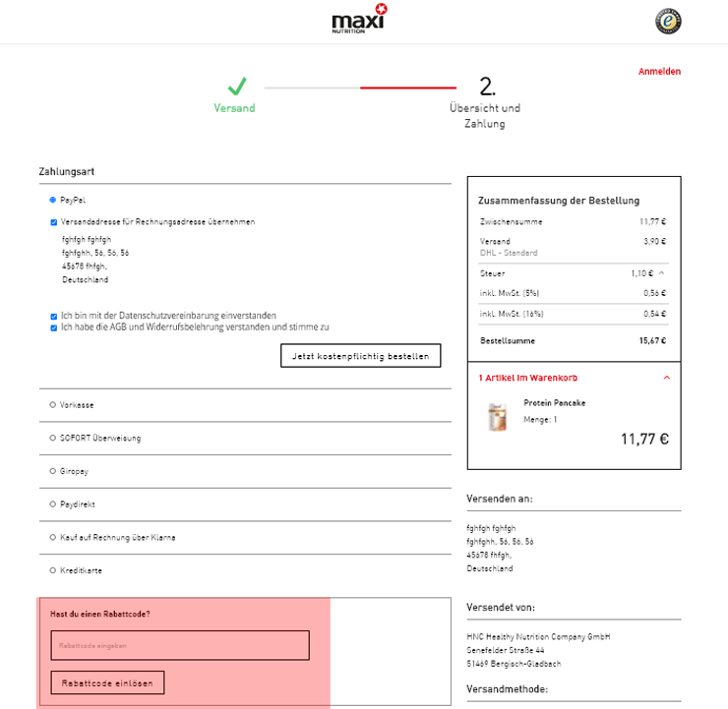728x709 pixels.
Task: Click the Versand step label
Action: click(x=234, y=108)
